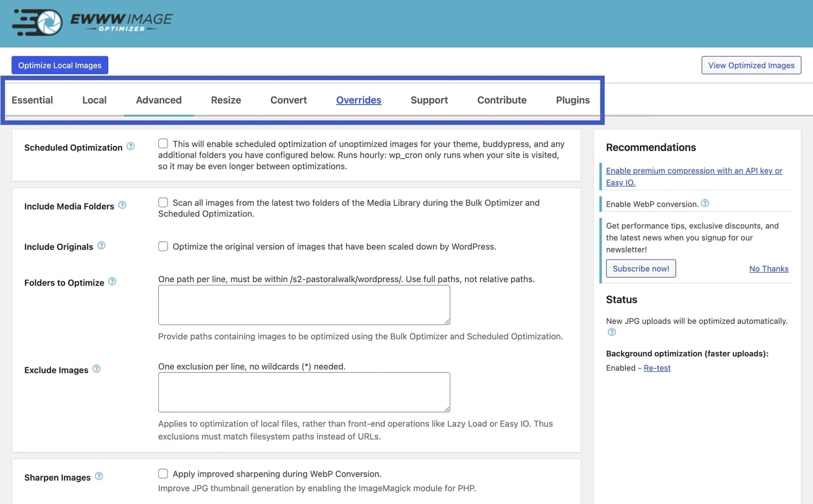Image resolution: width=813 pixels, height=504 pixels.
Task: Switch to the Essential tab
Action: pyautogui.click(x=32, y=100)
